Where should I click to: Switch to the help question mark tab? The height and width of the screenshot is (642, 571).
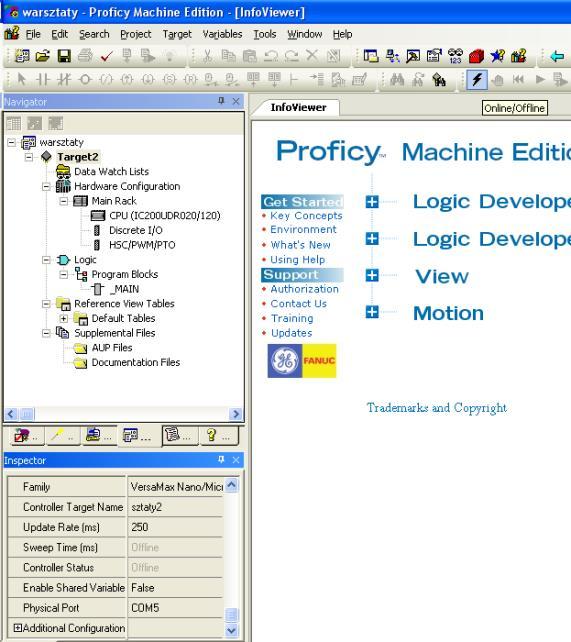219,435
